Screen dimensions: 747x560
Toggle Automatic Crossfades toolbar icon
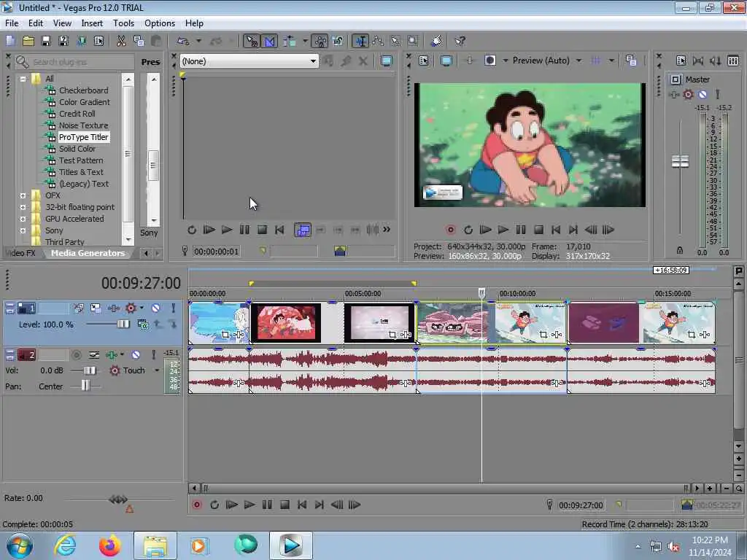click(x=270, y=41)
